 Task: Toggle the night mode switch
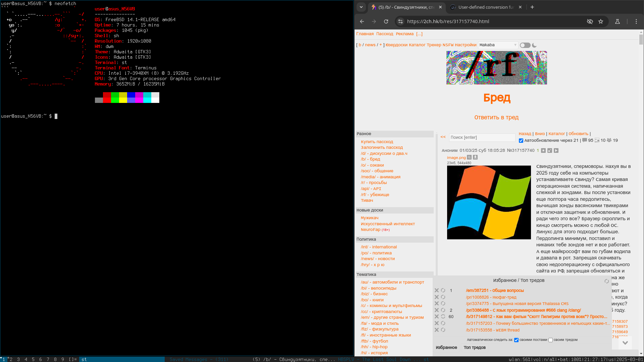click(525, 45)
